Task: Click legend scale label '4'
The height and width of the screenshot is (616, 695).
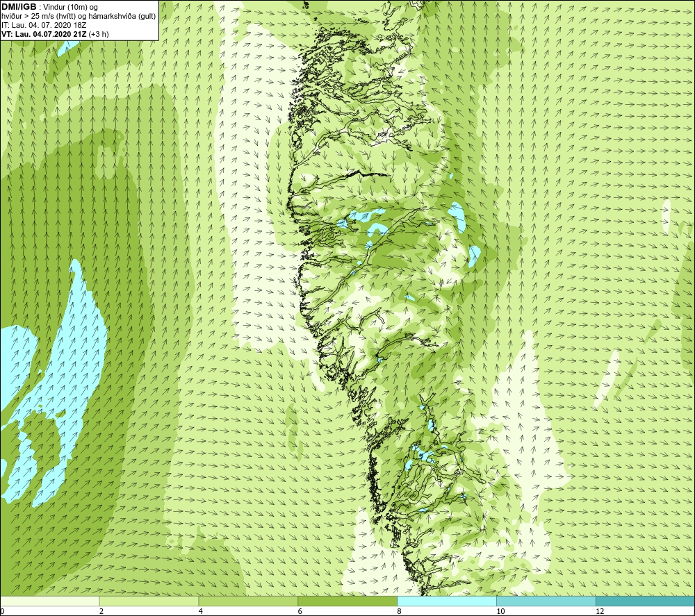Action: tap(201, 611)
